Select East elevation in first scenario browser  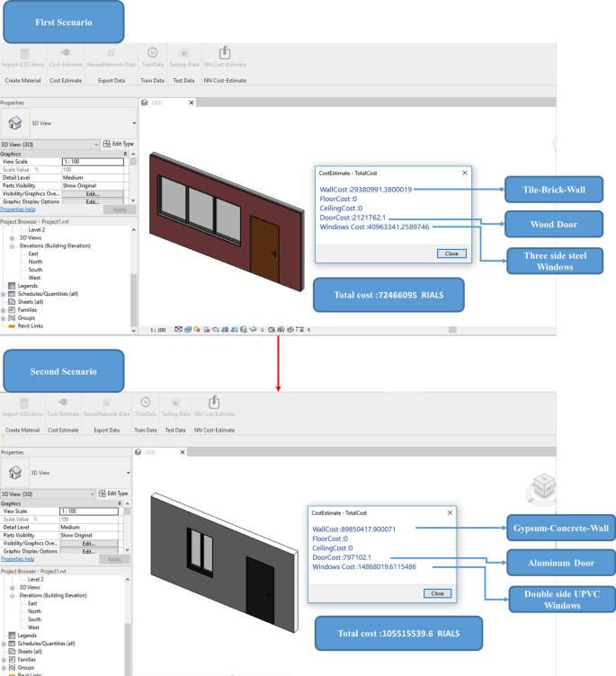[x=33, y=253]
